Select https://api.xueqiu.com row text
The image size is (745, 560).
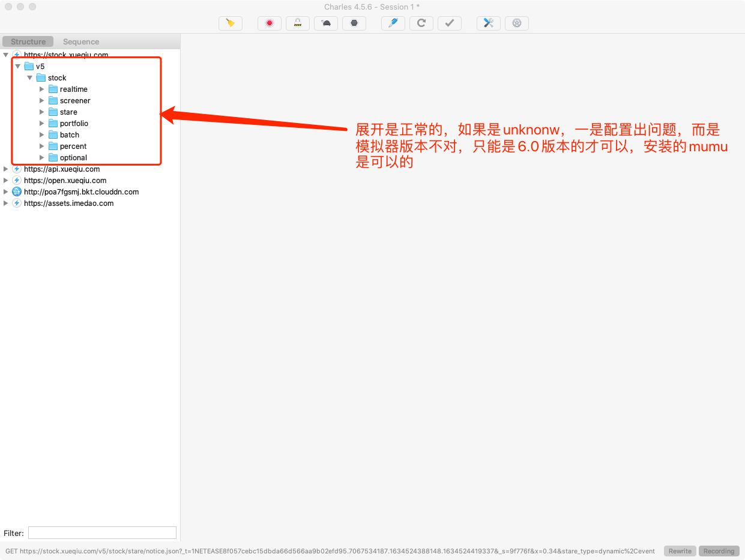coord(62,169)
